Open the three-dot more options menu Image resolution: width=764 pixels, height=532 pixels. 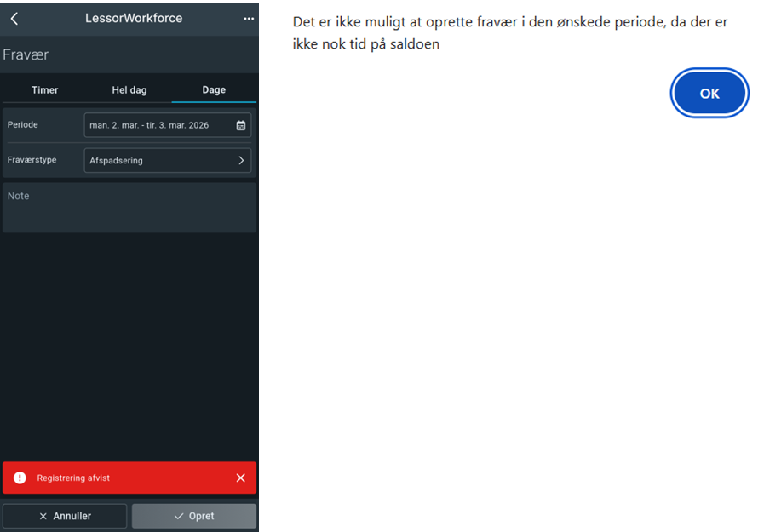pos(249,19)
